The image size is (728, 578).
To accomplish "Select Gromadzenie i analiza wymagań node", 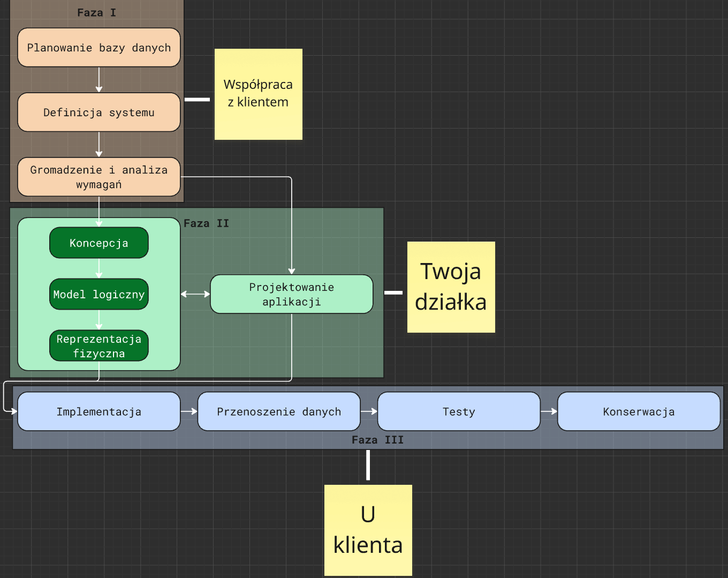I will click(99, 177).
